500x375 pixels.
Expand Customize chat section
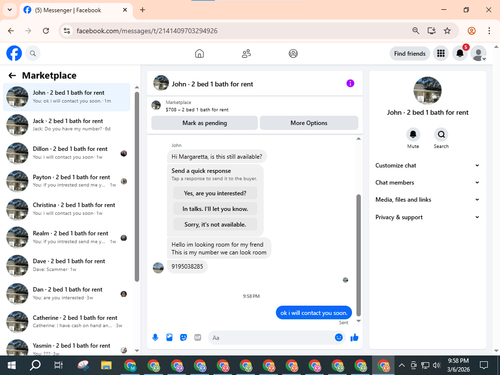tap(427, 165)
